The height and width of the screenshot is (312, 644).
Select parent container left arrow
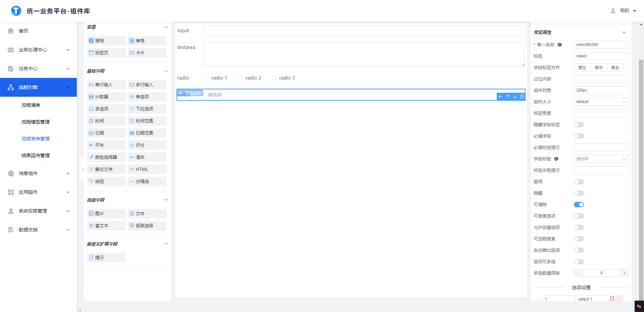[500, 97]
